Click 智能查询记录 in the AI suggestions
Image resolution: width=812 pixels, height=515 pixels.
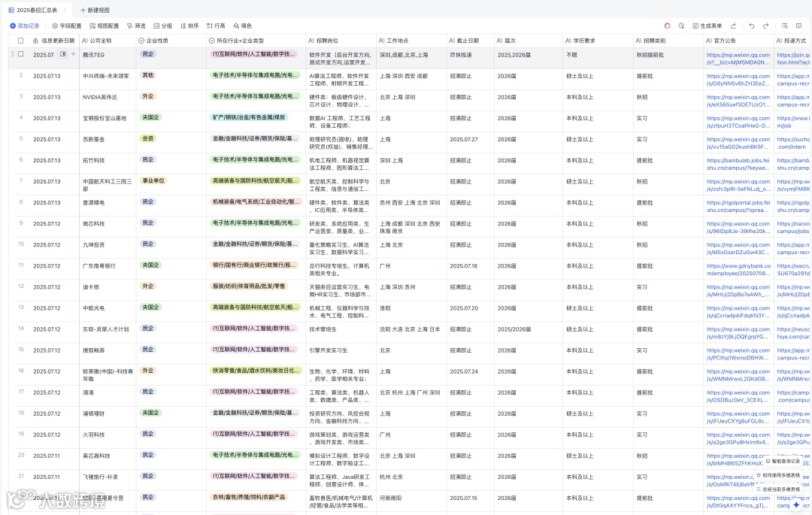click(783, 461)
